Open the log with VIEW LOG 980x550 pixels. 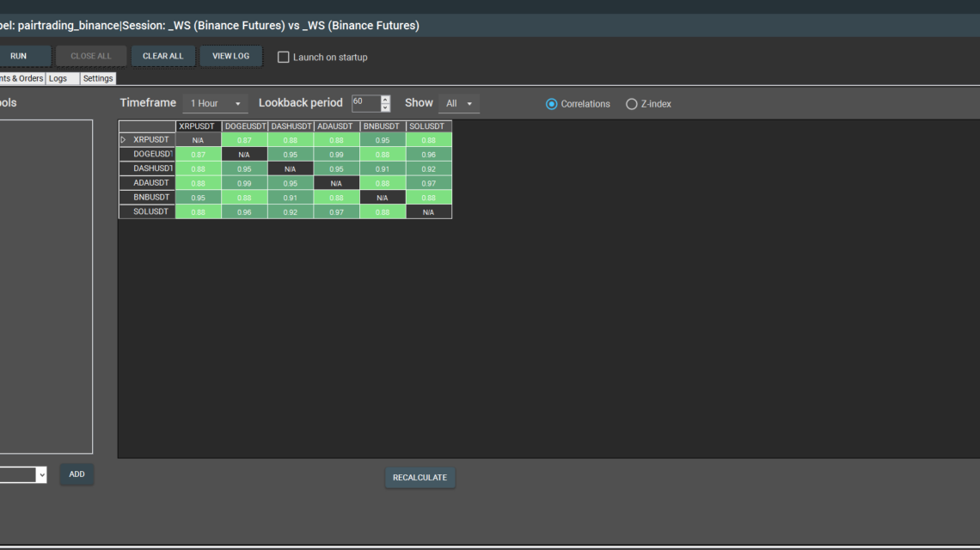(x=230, y=57)
